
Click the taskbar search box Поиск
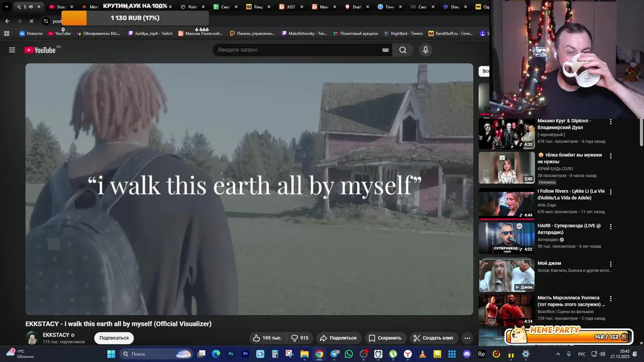pyautogui.click(x=157, y=354)
